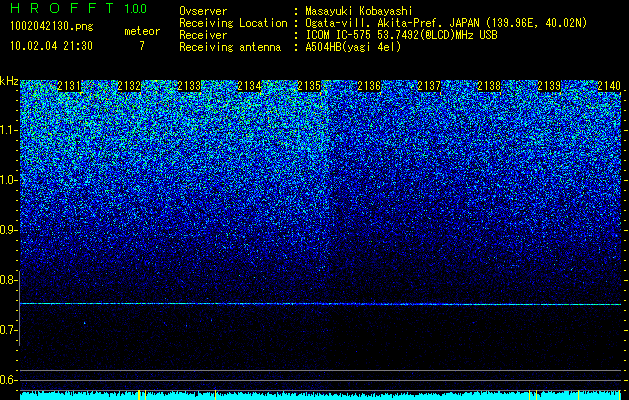Click the HROFFT 1.0.0 title text
The image size is (629, 400).
pos(79,8)
